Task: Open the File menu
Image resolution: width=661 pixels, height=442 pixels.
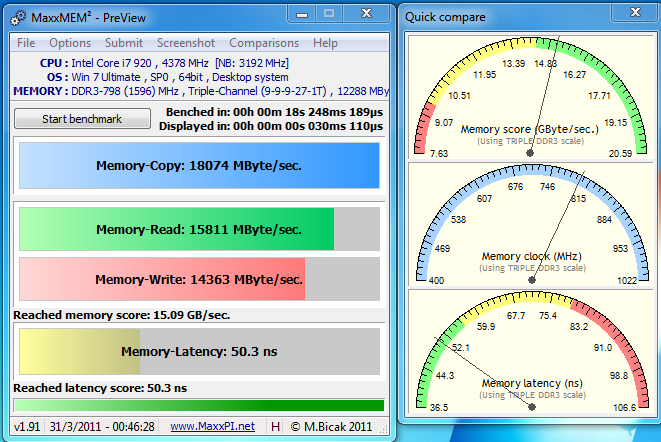Action: pyautogui.click(x=26, y=43)
